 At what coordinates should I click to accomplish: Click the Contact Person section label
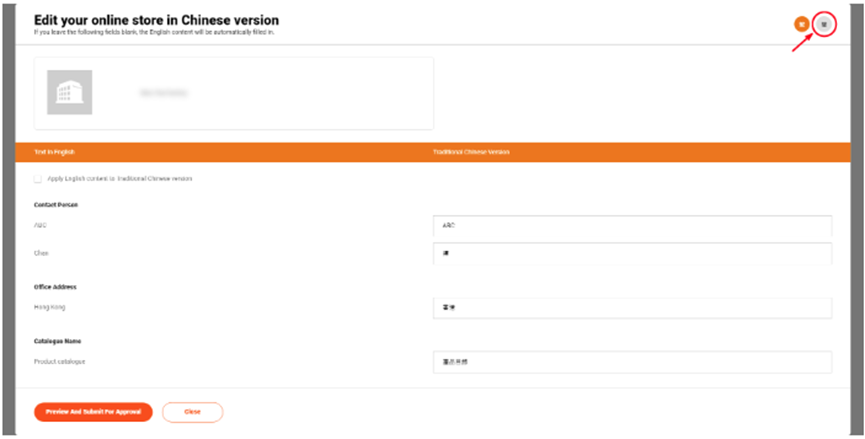56,204
